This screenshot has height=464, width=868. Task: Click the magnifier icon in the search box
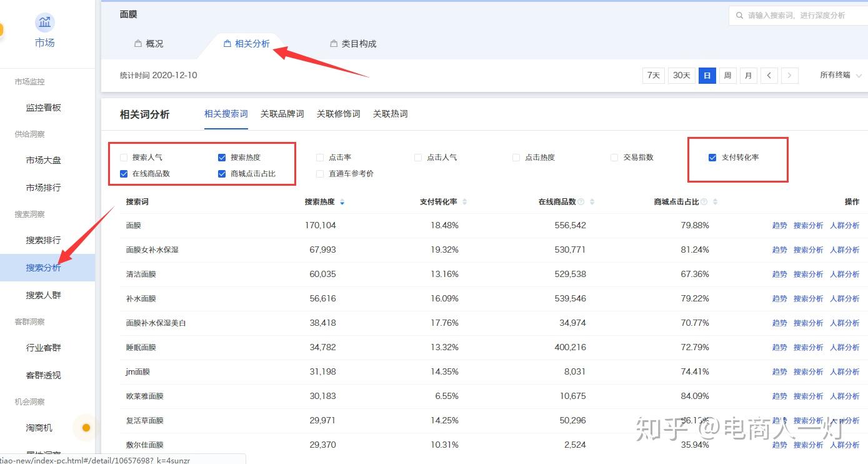(740, 16)
